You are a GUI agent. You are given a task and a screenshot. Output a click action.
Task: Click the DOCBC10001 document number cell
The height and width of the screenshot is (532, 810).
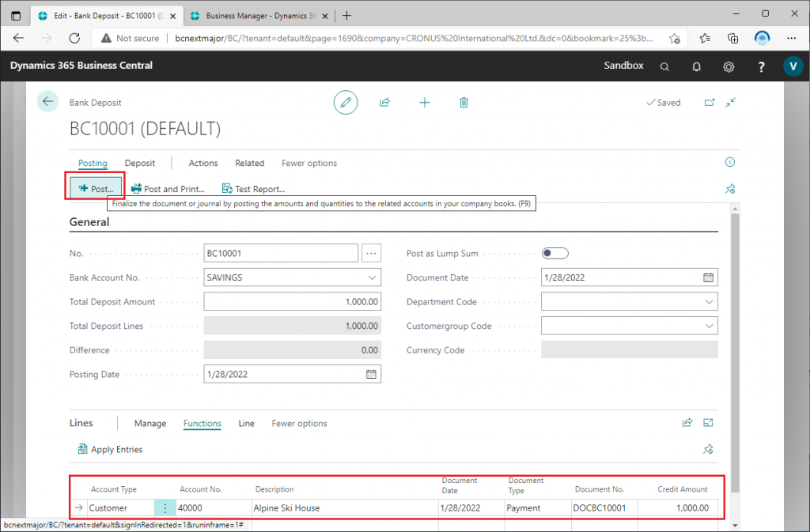click(604, 507)
